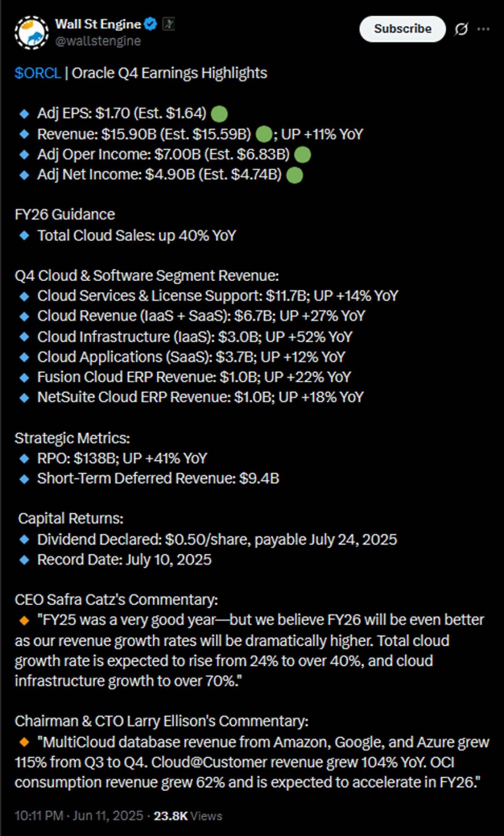Click the blue diamond beside RPO: $138B

pyautogui.click(x=24, y=458)
